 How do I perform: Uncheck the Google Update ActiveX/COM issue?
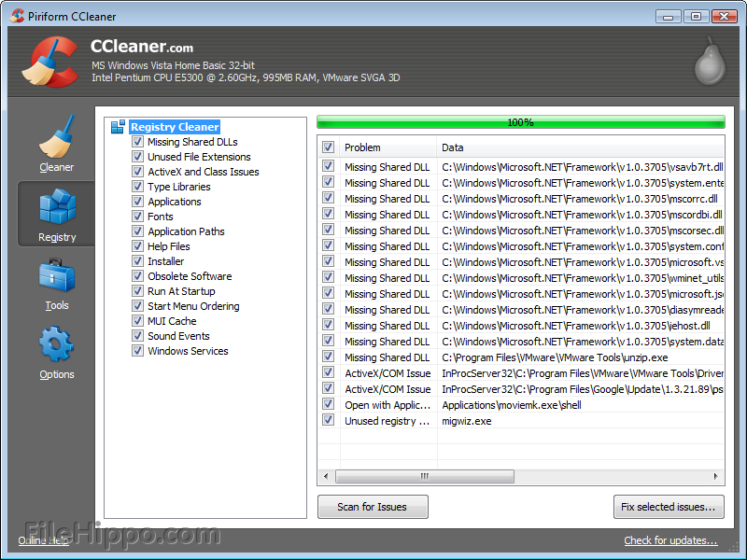[328, 387]
